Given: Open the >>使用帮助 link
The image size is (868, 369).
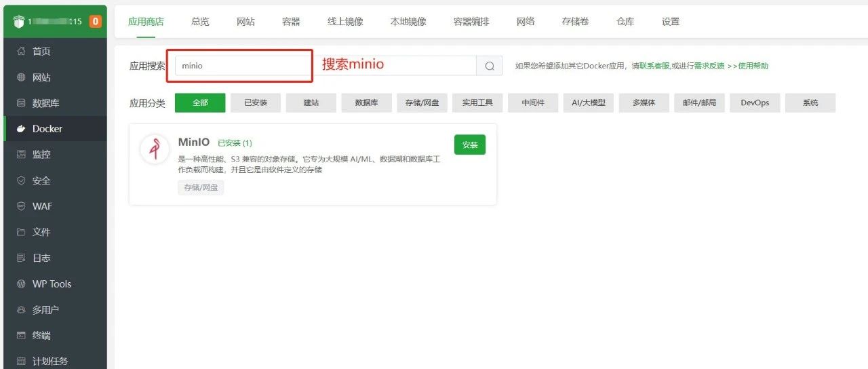Looking at the screenshot, I should click(748, 66).
